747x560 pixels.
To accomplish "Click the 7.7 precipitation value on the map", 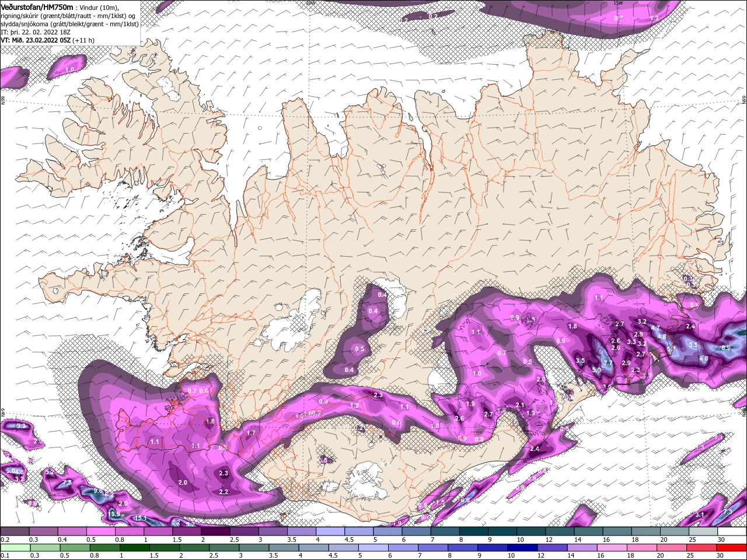I will tap(608, 363).
